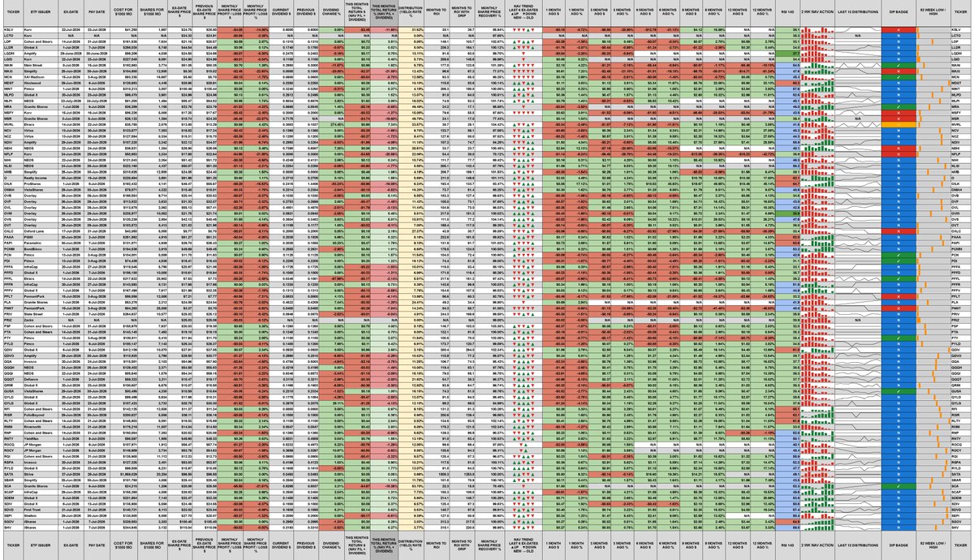Select the State Street issuer cell
This screenshot has height=560, width=974.
coord(41,314)
